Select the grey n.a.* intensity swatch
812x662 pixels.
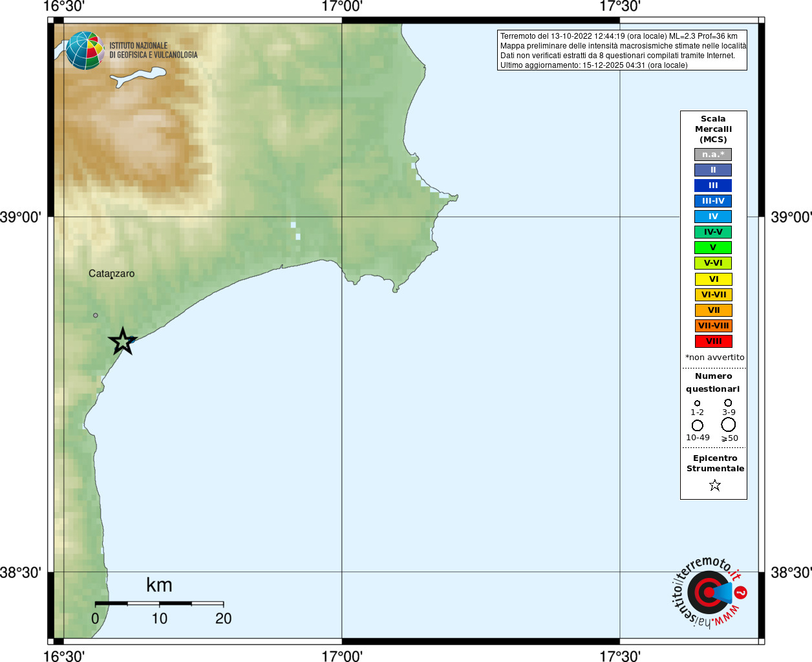[713, 155]
